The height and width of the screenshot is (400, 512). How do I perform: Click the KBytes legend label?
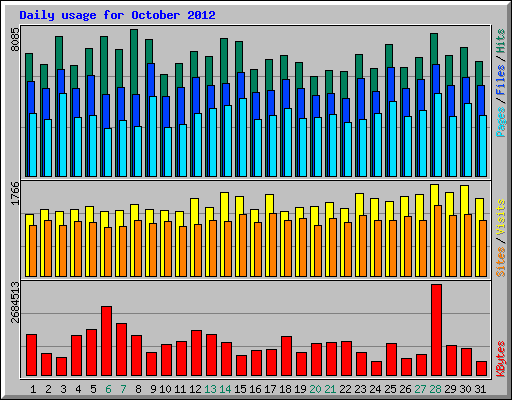pos(501,359)
